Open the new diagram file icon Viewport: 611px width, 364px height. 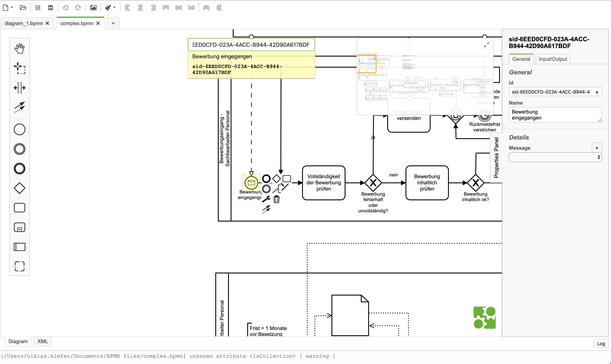pyautogui.click(x=6, y=8)
